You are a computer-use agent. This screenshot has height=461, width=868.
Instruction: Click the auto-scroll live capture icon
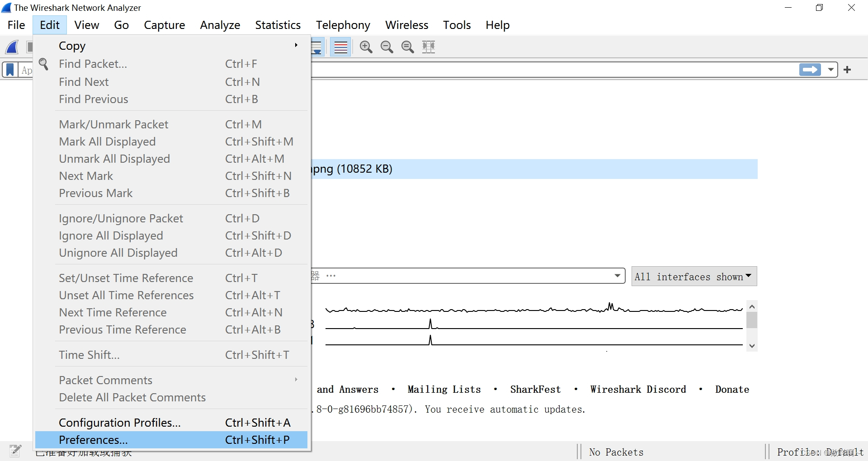pyautogui.click(x=316, y=47)
